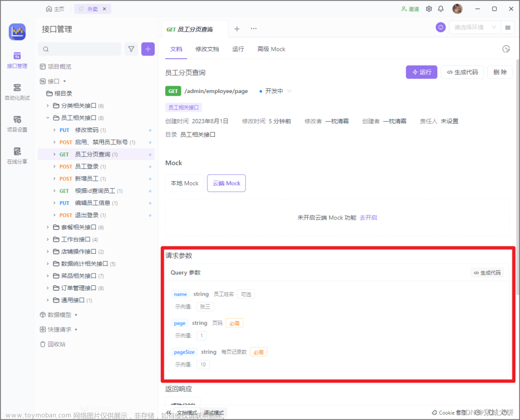The width and height of the screenshot is (520, 420).
Task: Open the 项目设置 sidebar section
Action: coord(17,124)
